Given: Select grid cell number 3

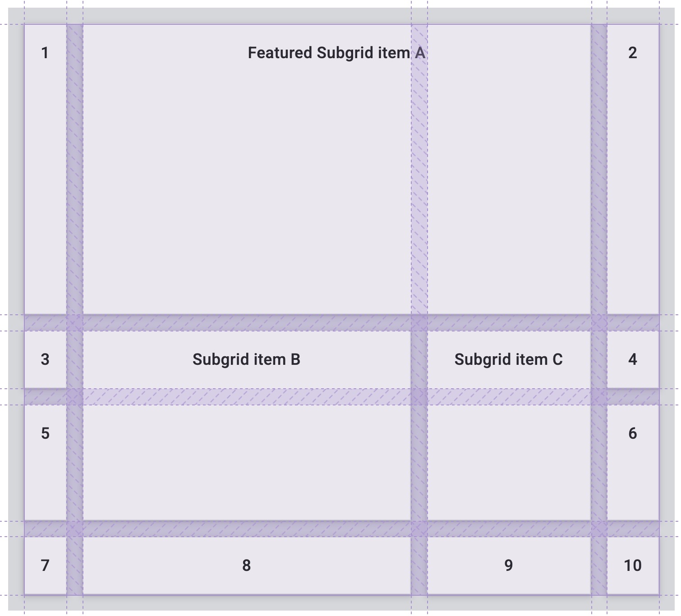Looking at the screenshot, I should pos(45,359).
